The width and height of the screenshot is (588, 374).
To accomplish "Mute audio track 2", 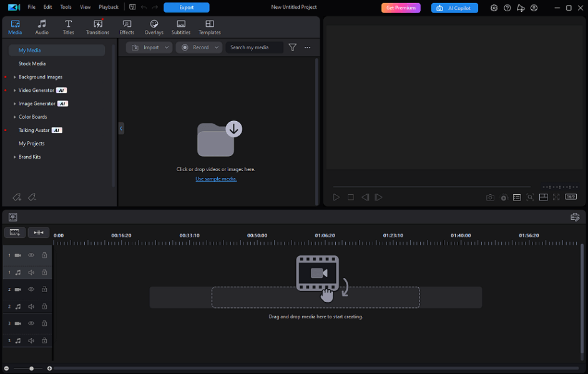I will click(31, 307).
